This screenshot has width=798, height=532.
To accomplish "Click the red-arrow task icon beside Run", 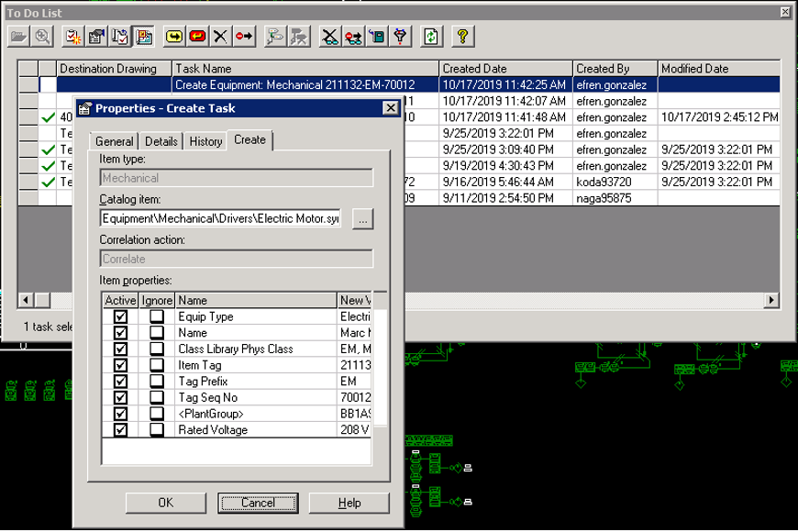I will click(197, 36).
